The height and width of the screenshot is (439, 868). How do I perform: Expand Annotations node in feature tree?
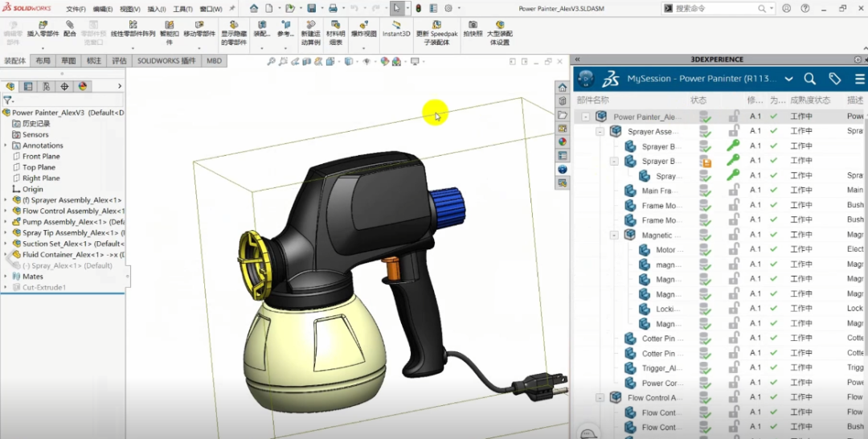pyautogui.click(x=6, y=145)
